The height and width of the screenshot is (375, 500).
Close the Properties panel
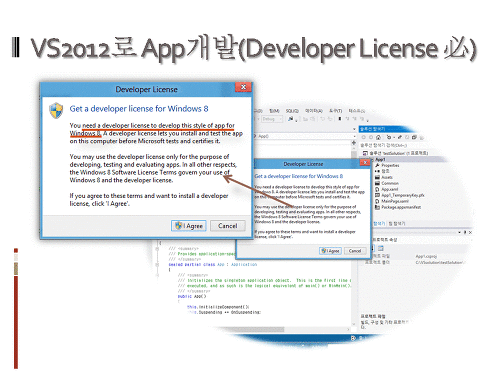(470, 232)
